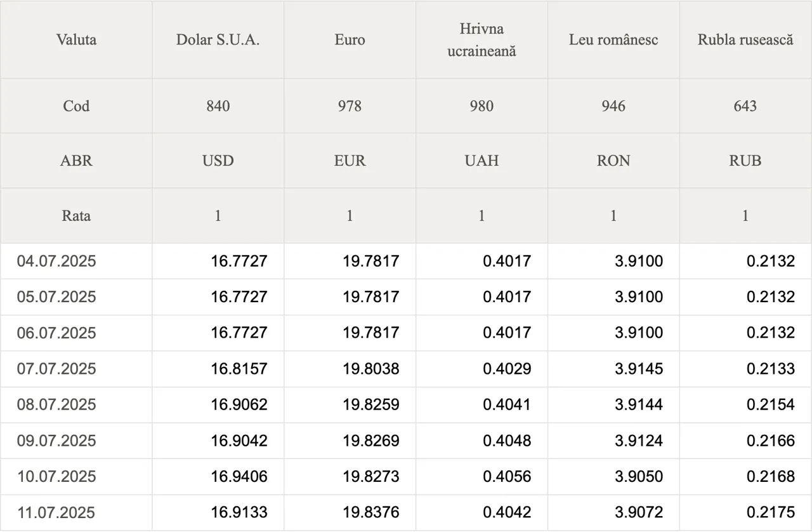This screenshot has width=812, height=532.
Task: Click the UAH rate 0.4029
Action: click(507, 369)
